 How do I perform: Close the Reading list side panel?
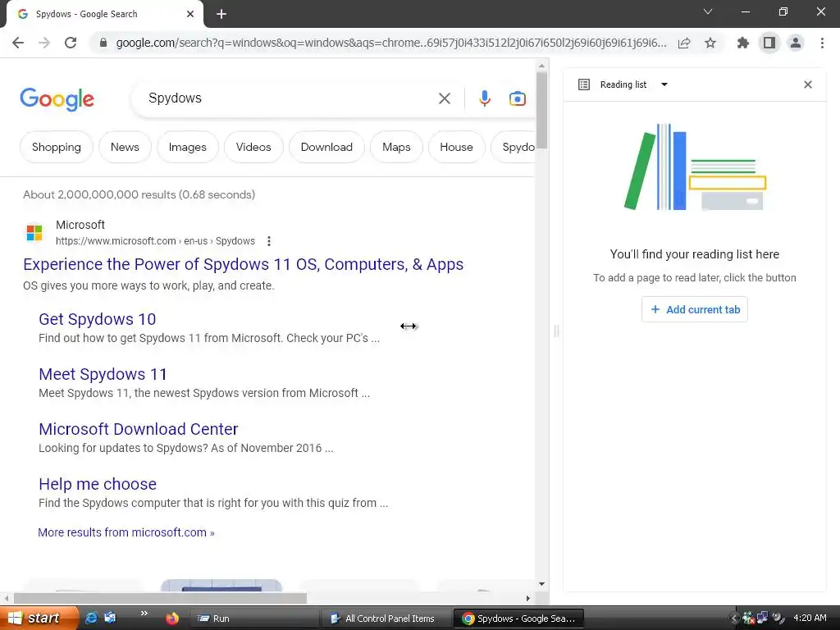[808, 84]
